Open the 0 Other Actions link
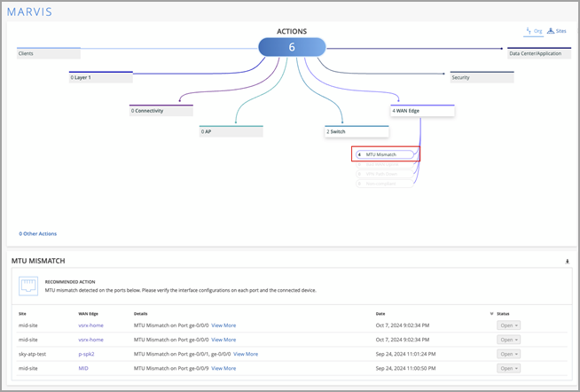This screenshot has height=392, width=580. coord(38,233)
